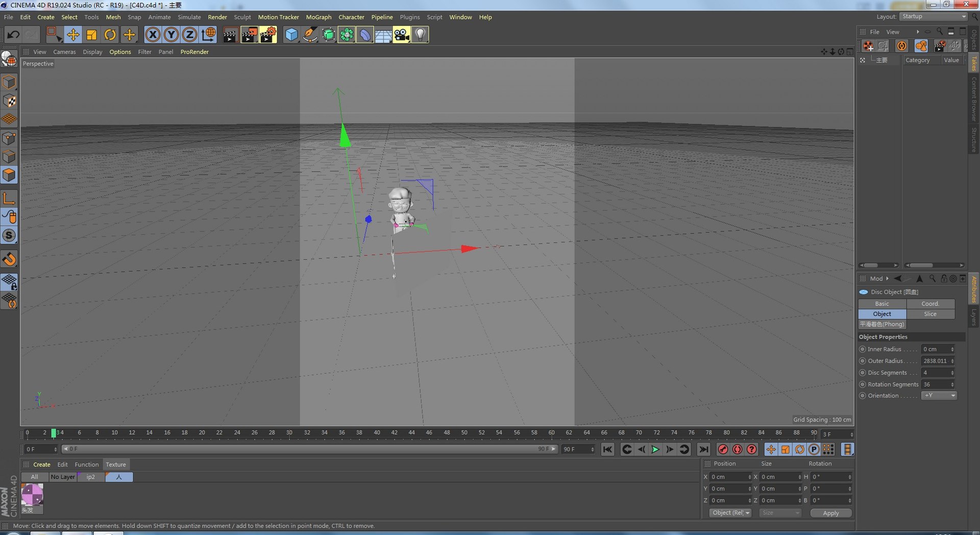Switch to Edges mode

(9, 156)
